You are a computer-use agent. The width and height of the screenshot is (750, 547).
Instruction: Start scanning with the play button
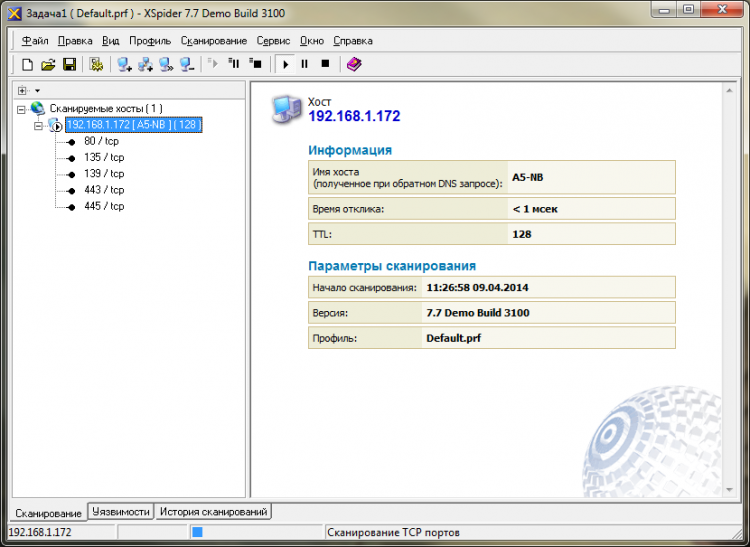point(286,64)
